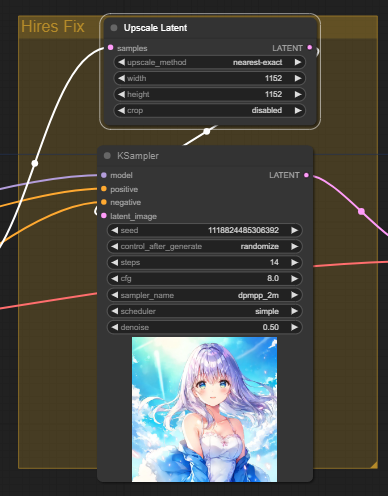Select previous control_after_generate option

click(115, 246)
